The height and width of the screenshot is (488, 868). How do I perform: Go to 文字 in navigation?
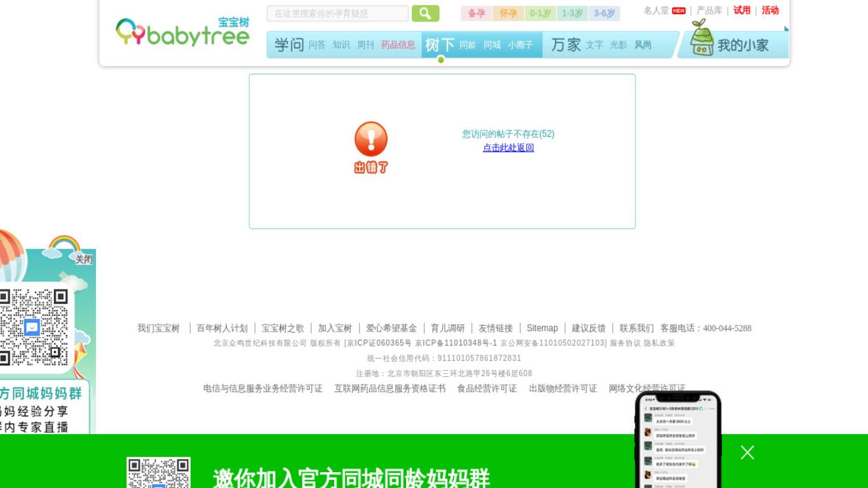[x=594, y=45]
